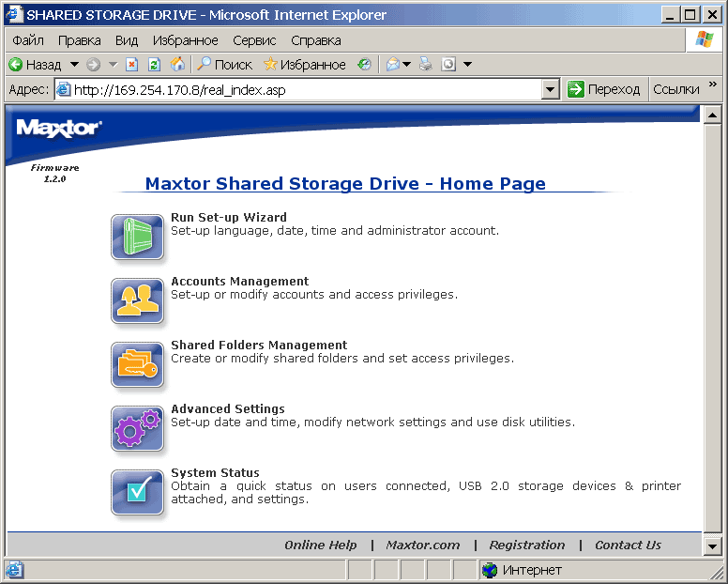Open Поиск search in the toolbar

tap(225, 65)
